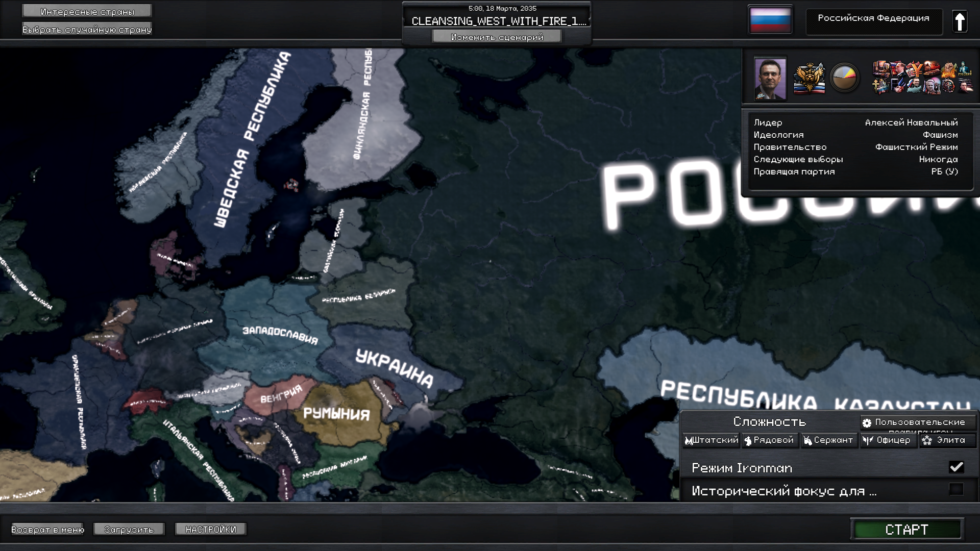Click the yen symbol national spirit icon
The width and height of the screenshot is (980, 551).
point(916,69)
